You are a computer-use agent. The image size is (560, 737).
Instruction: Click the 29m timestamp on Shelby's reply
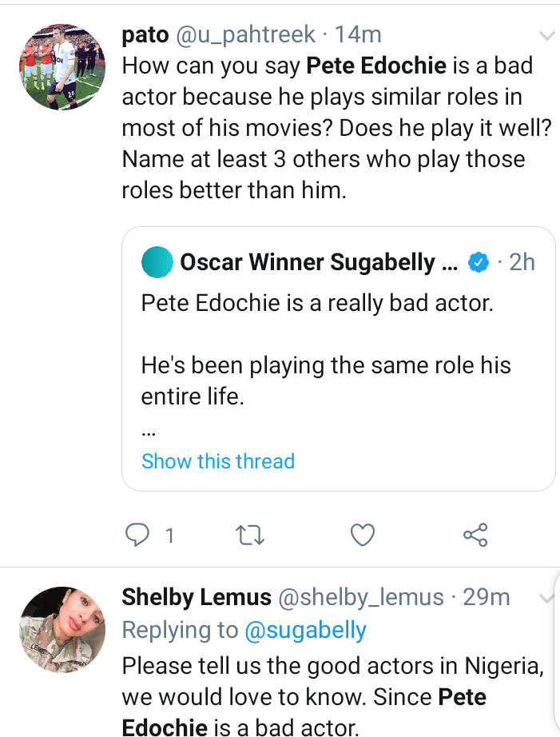[x=487, y=597]
